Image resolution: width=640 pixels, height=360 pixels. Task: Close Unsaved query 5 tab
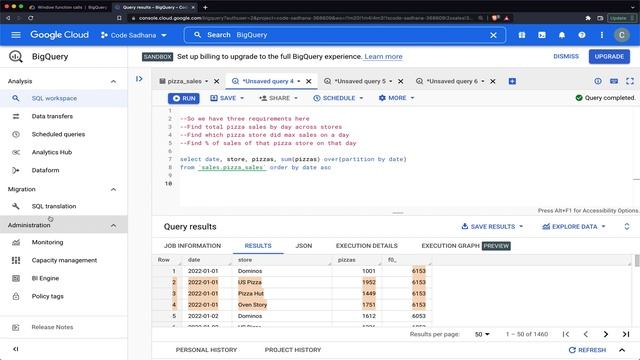click(x=401, y=81)
